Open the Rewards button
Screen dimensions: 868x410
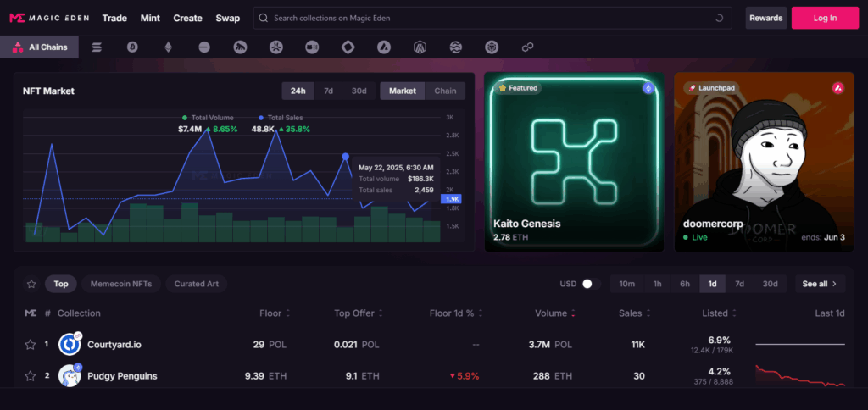tap(766, 18)
